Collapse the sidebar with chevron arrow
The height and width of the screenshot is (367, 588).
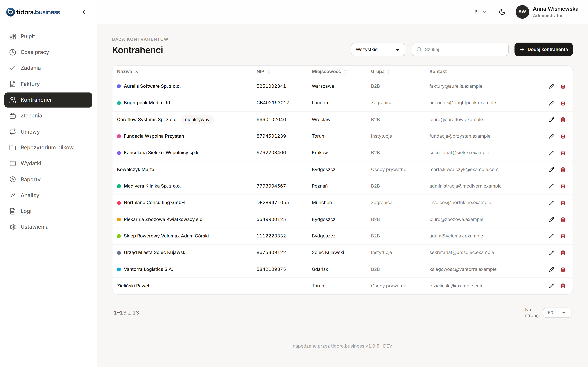[x=84, y=12]
